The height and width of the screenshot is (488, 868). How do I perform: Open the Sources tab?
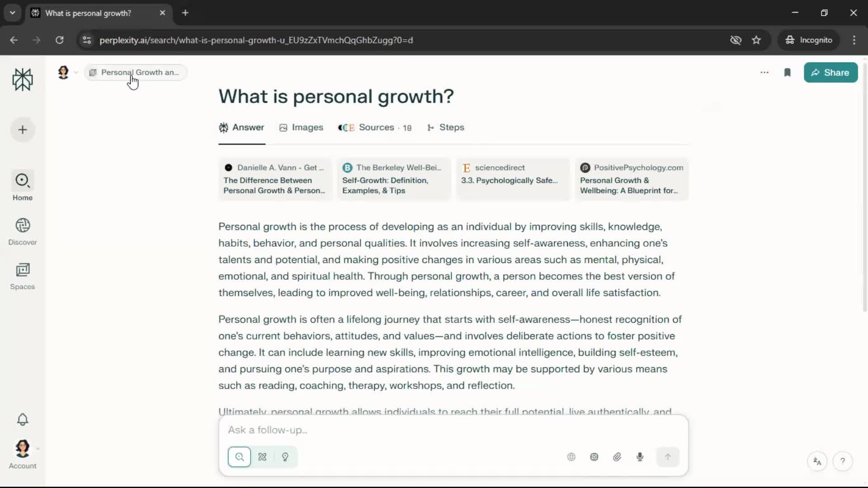(x=375, y=127)
